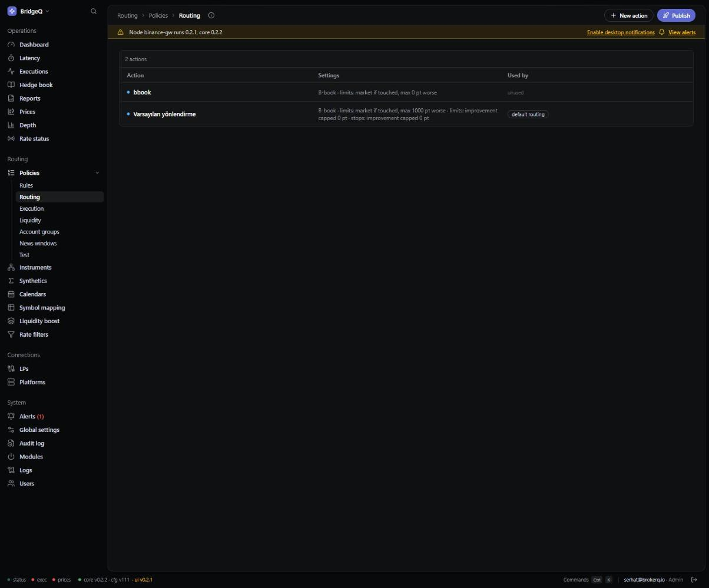This screenshot has width=709, height=588.
Task: Open View alerts link
Action: (x=682, y=32)
